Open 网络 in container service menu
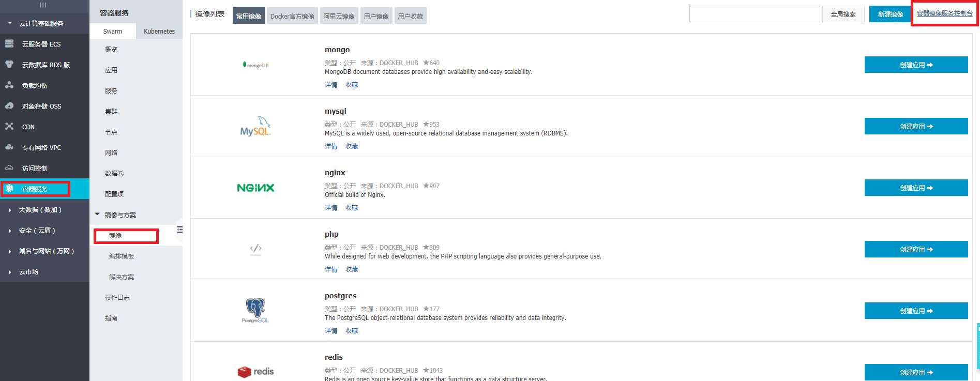 [111, 153]
